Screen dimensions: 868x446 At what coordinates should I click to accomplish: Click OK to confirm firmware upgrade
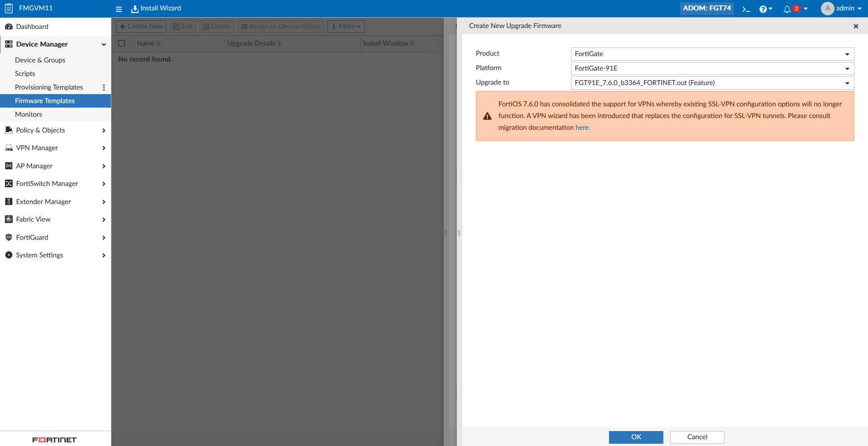[636, 437]
